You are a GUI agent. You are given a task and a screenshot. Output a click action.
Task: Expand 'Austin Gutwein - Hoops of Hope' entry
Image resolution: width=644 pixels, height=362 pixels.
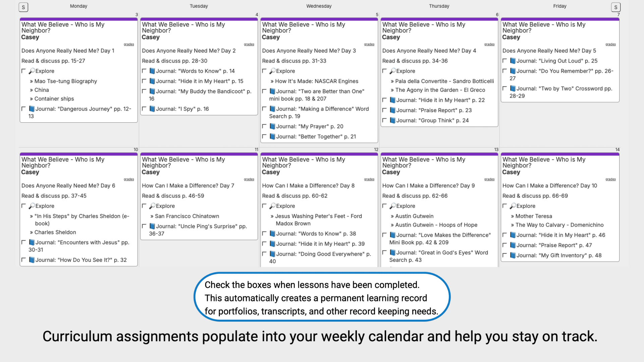pyautogui.click(x=436, y=225)
